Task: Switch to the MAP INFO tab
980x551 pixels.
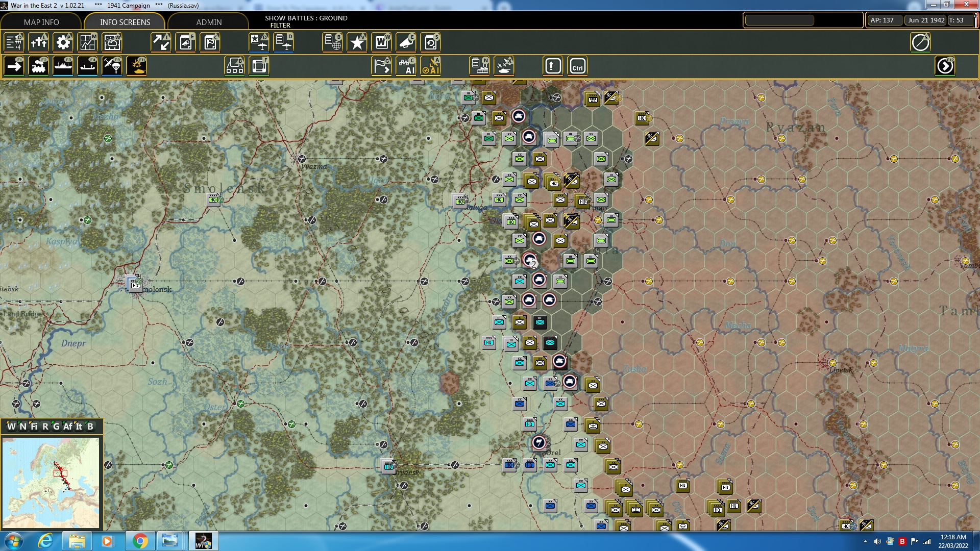Action: 41,22
